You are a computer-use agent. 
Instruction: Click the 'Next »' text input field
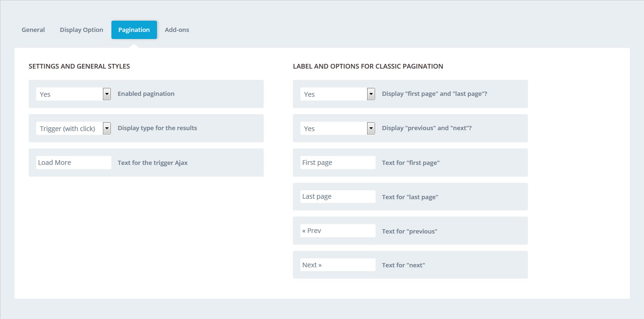[338, 265]
